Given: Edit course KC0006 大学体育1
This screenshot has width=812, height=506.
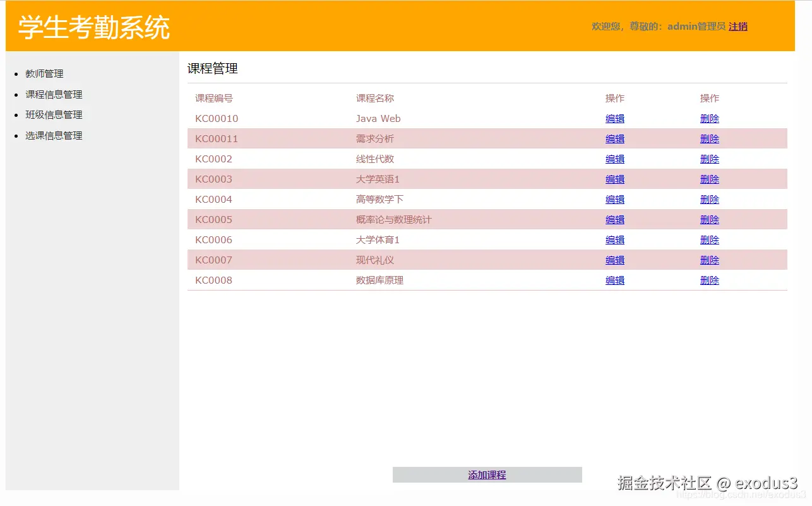Looking at the screenshot, I should coord(615,240).
